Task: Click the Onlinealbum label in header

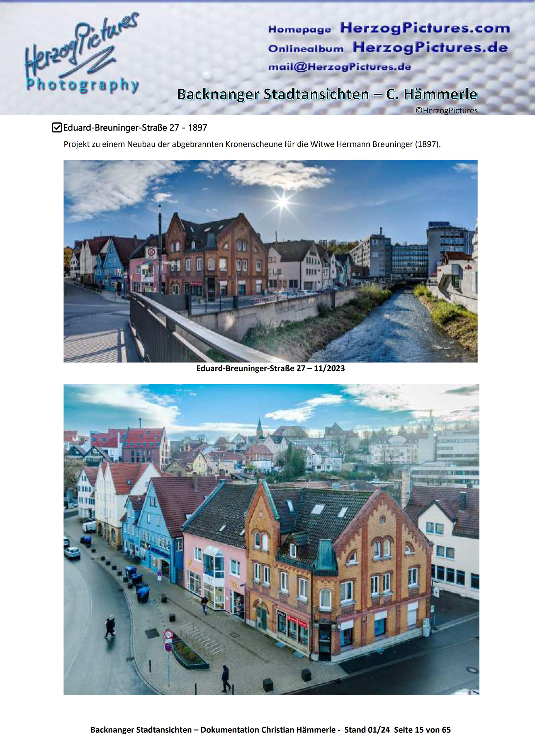Action: (306, 49)
